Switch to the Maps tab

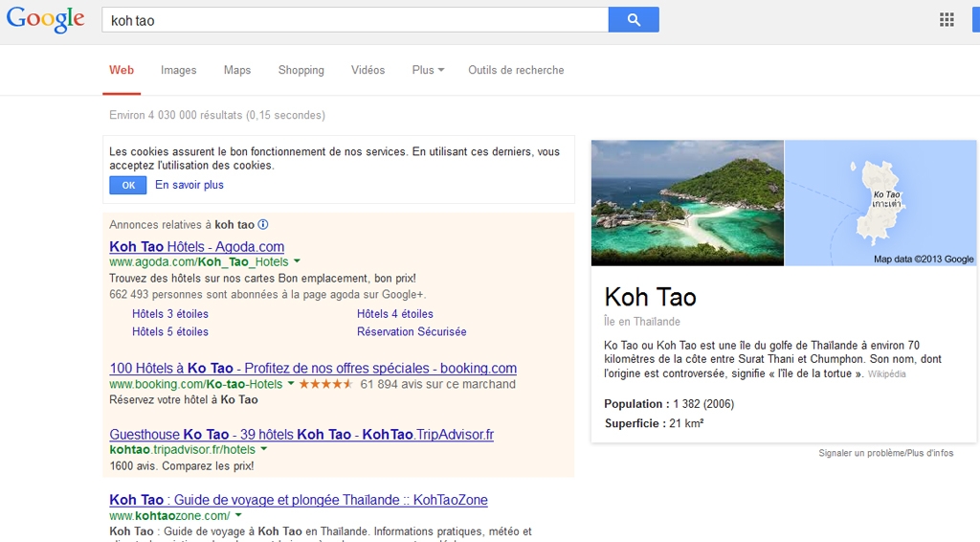pyautogui.click(x=237, y=70)
